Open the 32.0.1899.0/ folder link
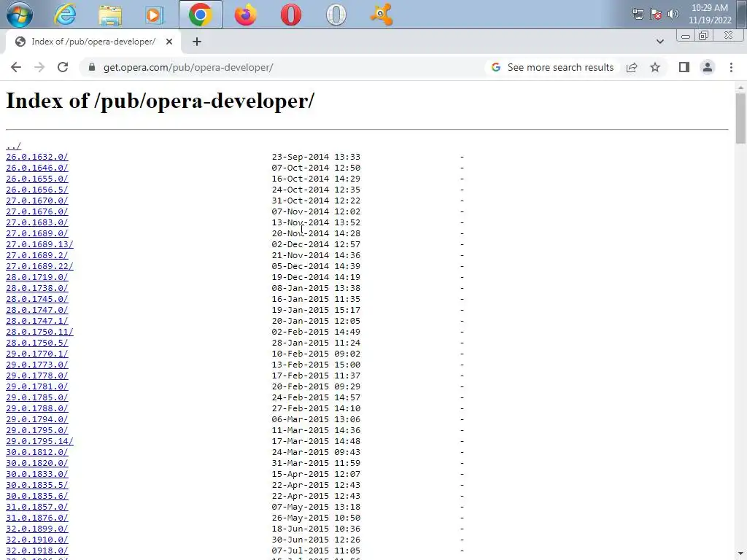This screenshot has height=560, width=747. [x=36, y=529]
